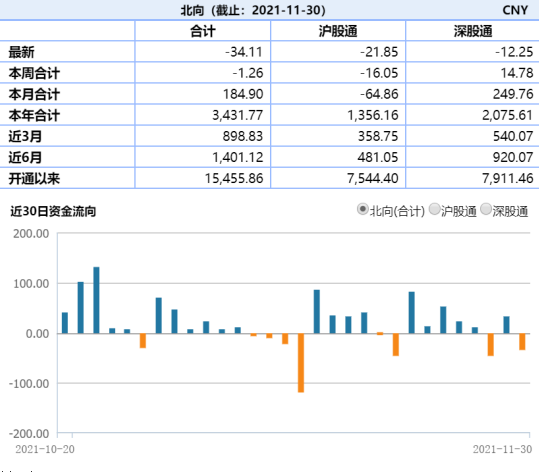
Task: Select the 北向(合计) radio button
Action: coord(363,209)
